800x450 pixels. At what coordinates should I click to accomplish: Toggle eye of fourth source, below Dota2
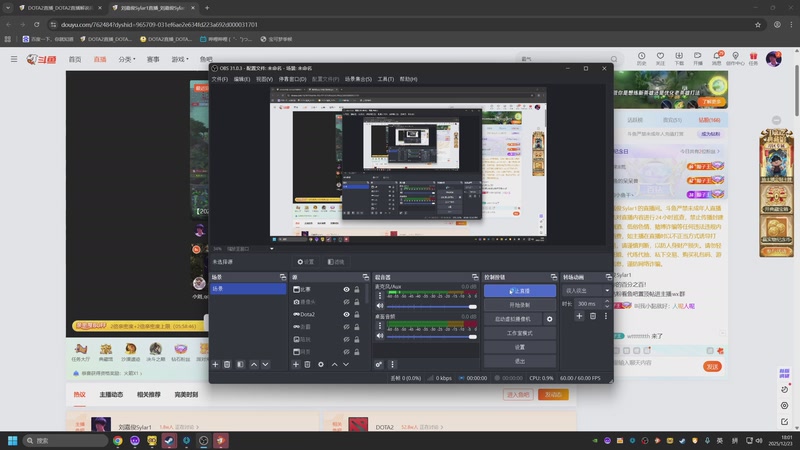(346, 327)
